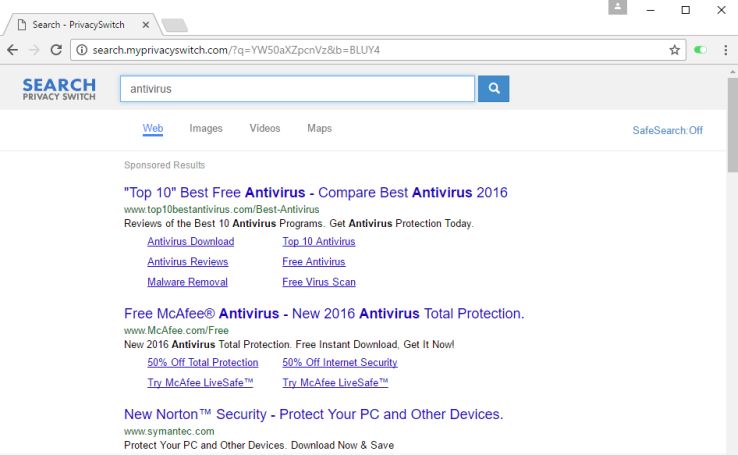Click the Search Privacy Switch logo
The image size is (738, 455).
point(59,89)
